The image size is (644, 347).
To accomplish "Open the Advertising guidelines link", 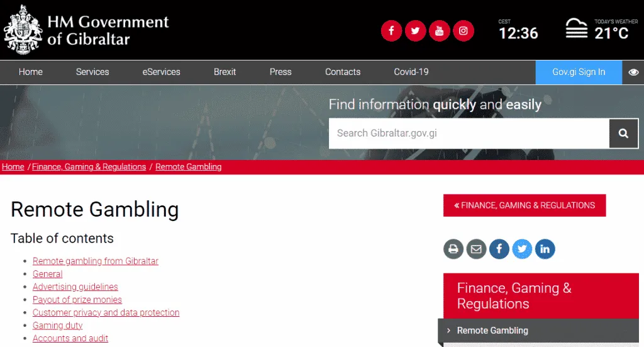I will pos(75,287).
